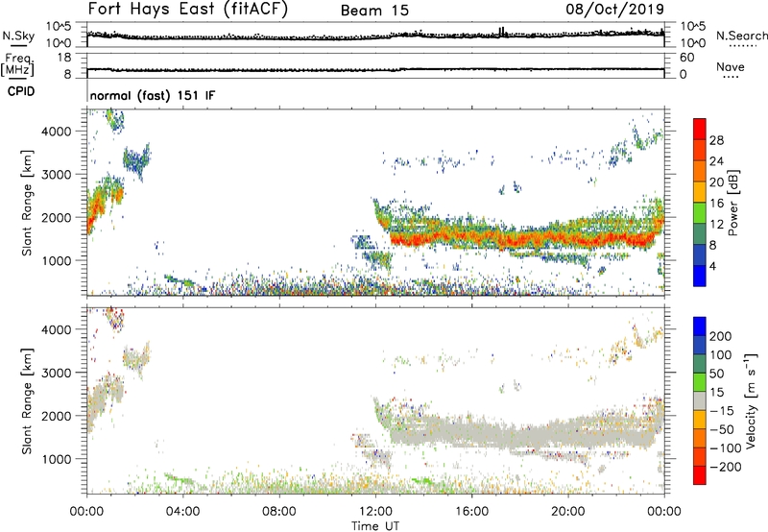Click the '12' power colorbar label
Screen dimensions: 768x532
click(x=716, y=225)
